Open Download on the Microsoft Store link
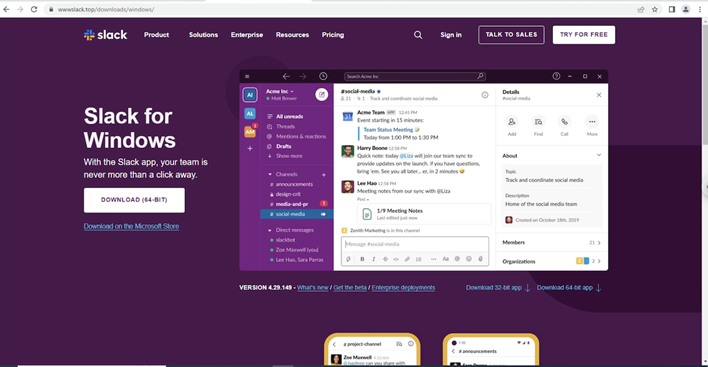708x367 pixels. pyautogui.click(x=131, y=226)
